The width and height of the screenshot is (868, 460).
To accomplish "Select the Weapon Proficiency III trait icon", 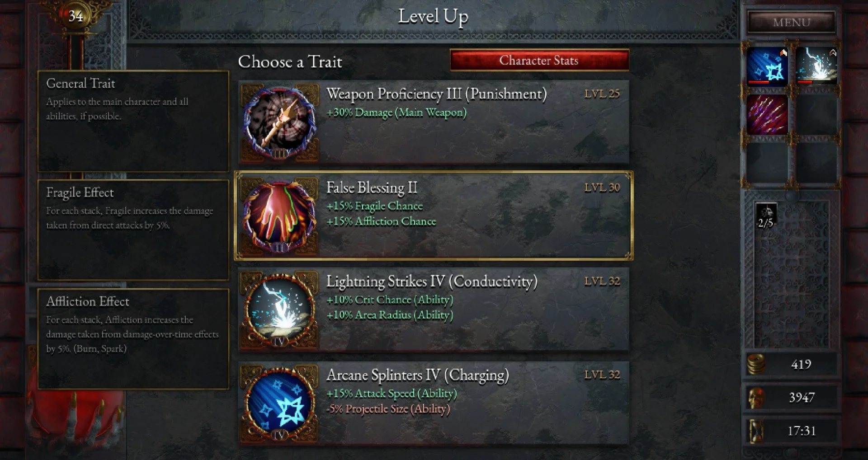I will click(279, 122).
